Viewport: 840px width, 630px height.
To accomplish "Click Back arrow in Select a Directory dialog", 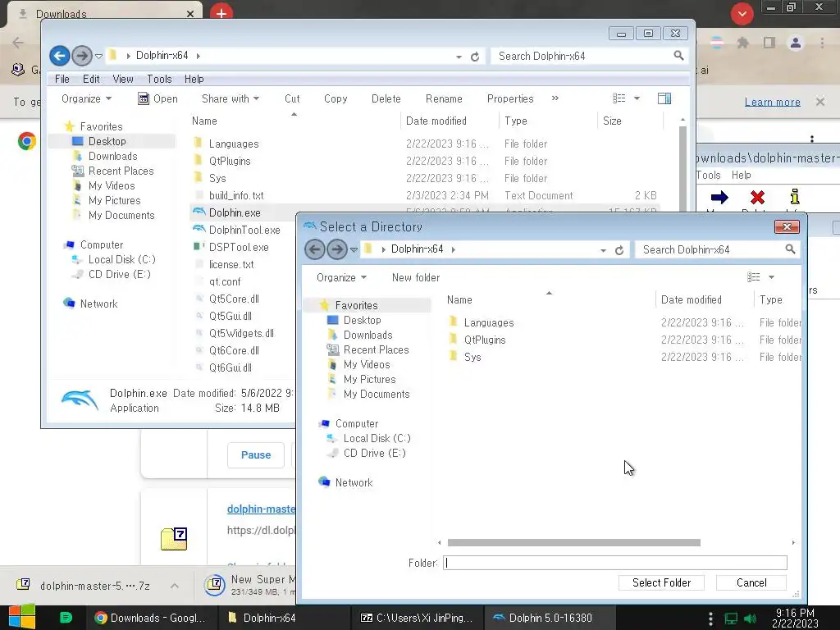I will tap(314, 249).
